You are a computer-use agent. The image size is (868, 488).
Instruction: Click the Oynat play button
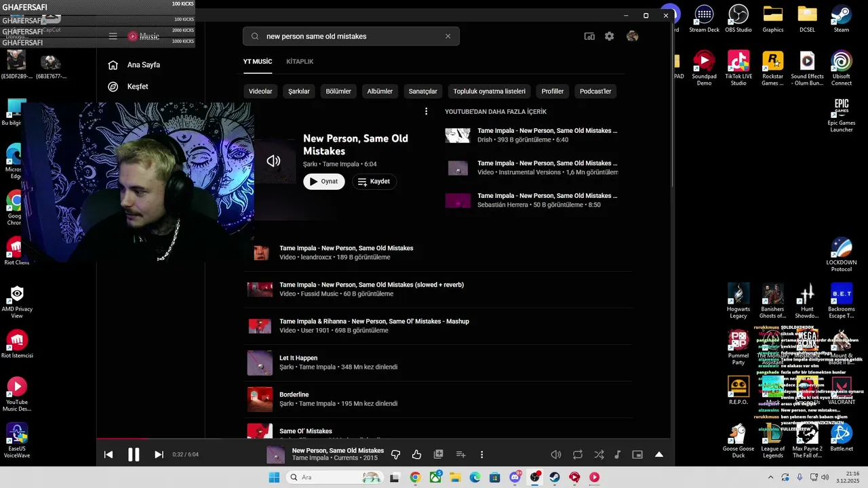pos(324,182)
